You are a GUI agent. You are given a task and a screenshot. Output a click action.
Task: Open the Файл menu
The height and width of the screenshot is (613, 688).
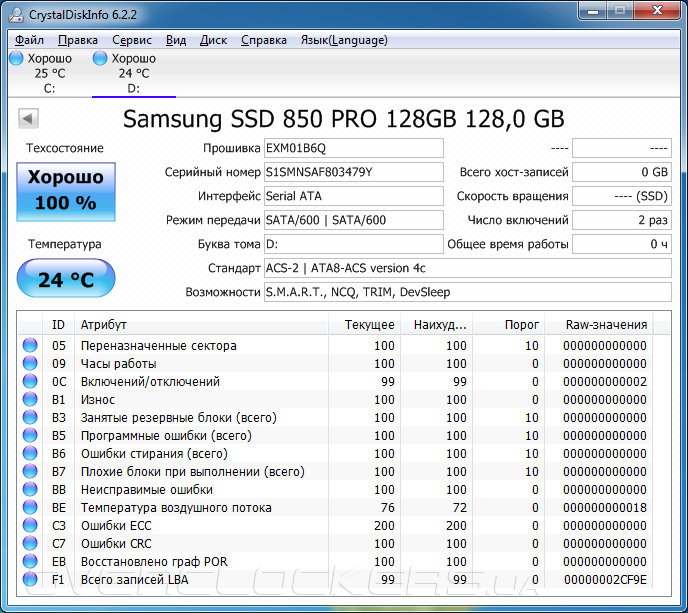coord(29,40)
